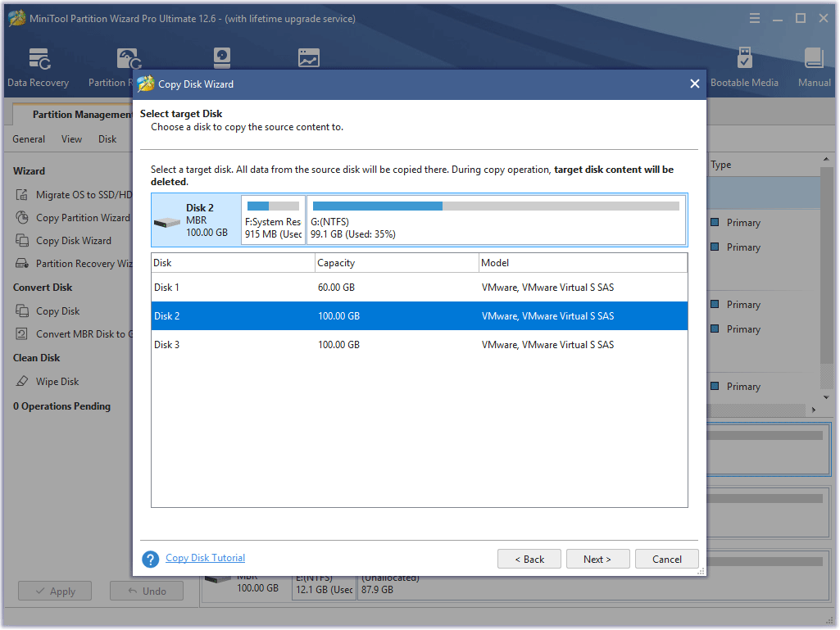This screenshot has width=840, height=630.
Task: Click Copy Disk Wizard sidebar icon
Action: [x=21, y=241]
